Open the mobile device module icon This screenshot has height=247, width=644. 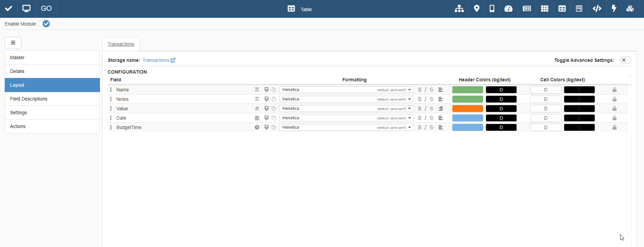pyautogui.click(x=492, y=9)
